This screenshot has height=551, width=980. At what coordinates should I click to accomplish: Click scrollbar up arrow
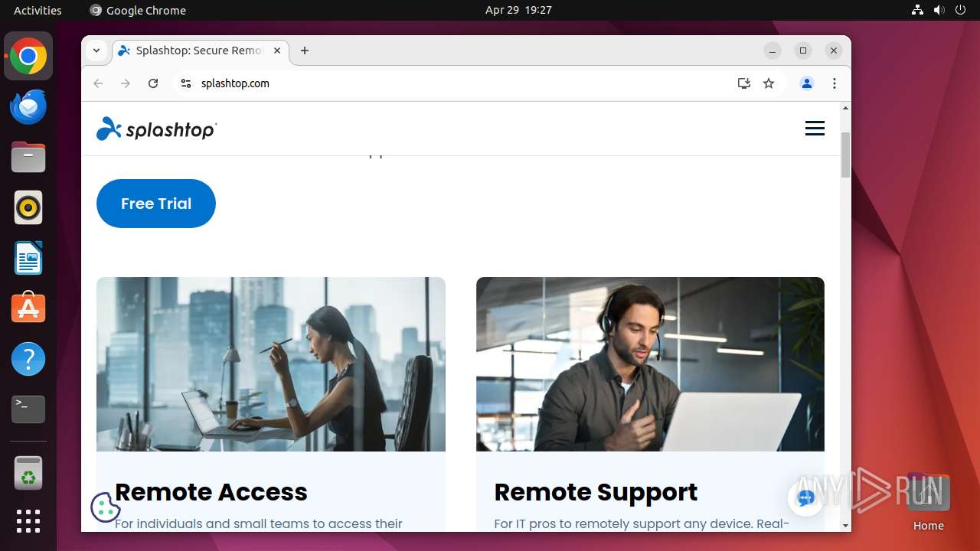(845, 108)
